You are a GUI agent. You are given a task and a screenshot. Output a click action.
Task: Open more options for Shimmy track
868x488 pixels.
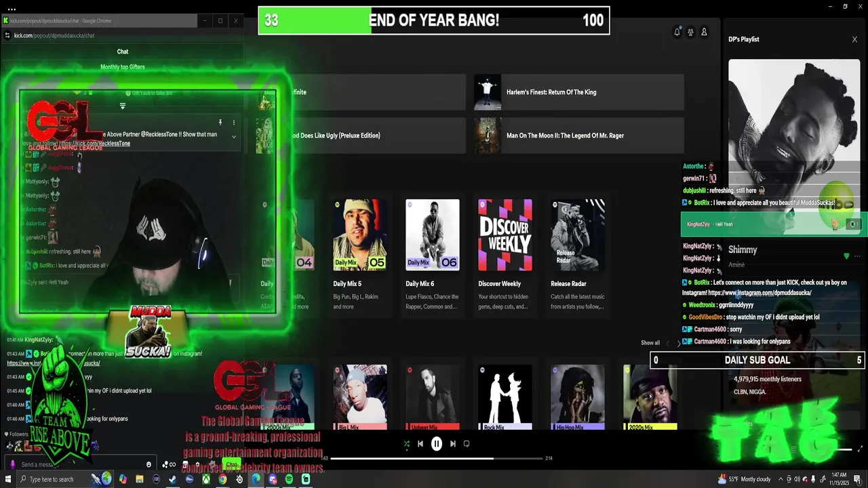(858, 256)
